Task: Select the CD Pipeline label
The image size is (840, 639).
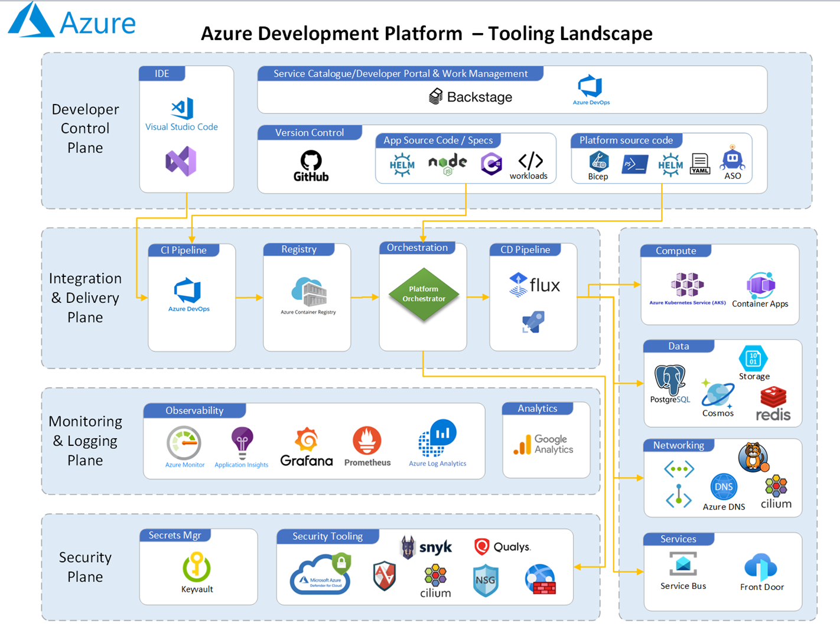Action: click(x=525, y=249)
